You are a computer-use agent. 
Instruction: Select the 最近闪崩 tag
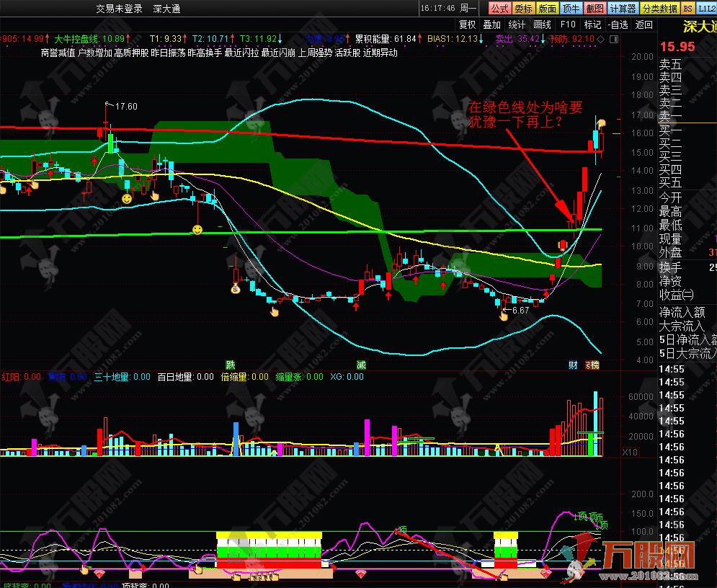tap(278, 53)
